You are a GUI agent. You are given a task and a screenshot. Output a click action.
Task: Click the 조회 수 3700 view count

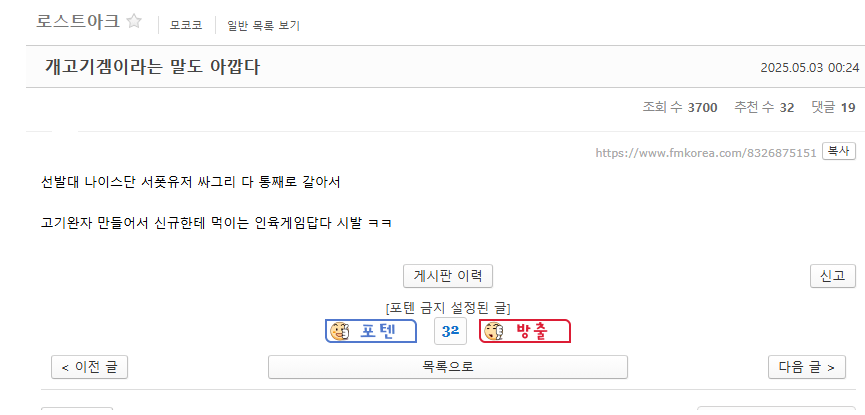680,107
